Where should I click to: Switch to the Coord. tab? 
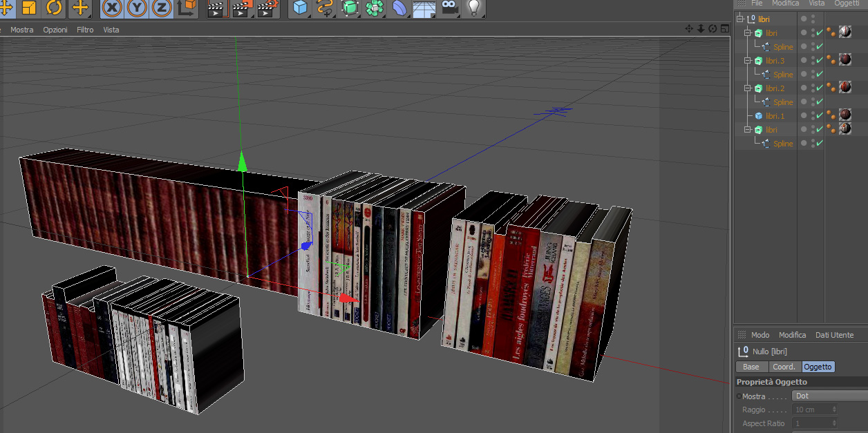[x=784, y=367]
